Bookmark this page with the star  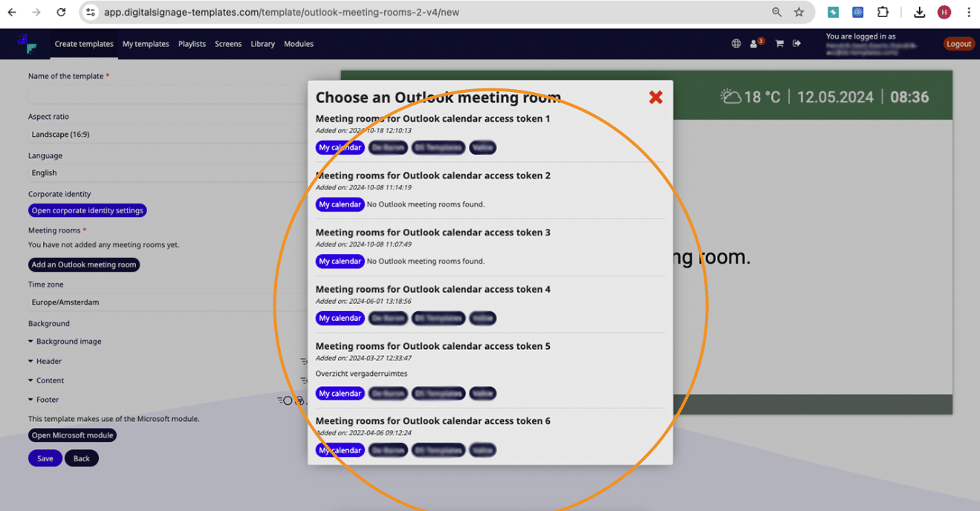[x=799, y=12]
